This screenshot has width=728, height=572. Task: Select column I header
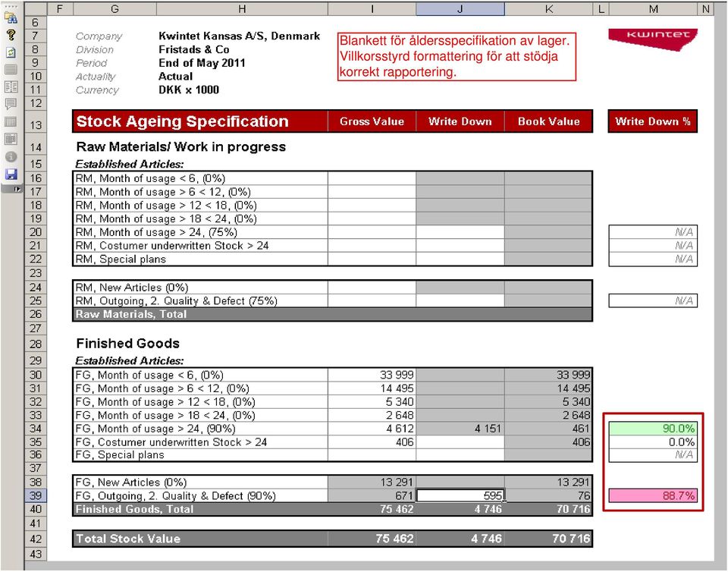[x=372, y=9]
